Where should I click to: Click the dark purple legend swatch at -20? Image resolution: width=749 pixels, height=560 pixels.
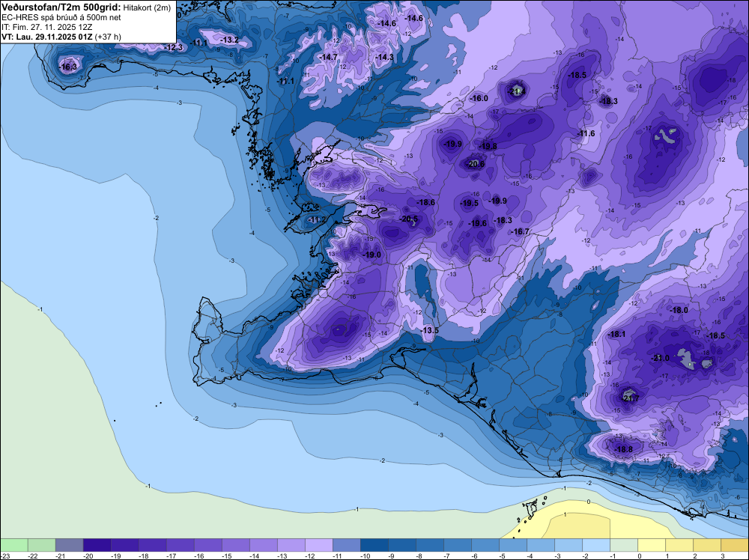point(97,545)
